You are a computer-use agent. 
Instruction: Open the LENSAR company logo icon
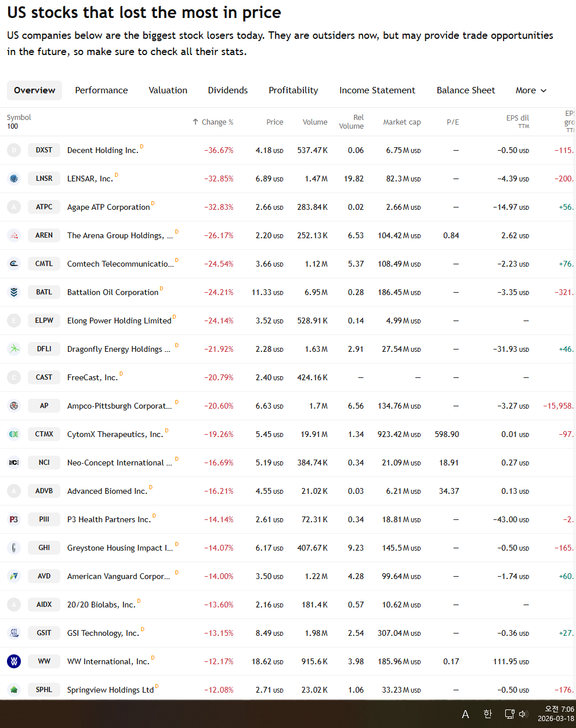pyautogui.click(x=14, y=179)
